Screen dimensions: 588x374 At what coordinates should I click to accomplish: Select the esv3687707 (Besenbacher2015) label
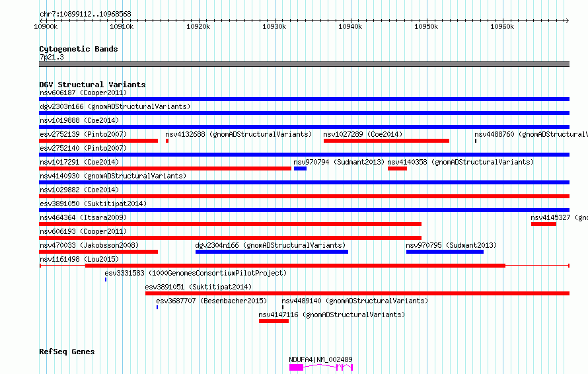[x=211, y=301]
